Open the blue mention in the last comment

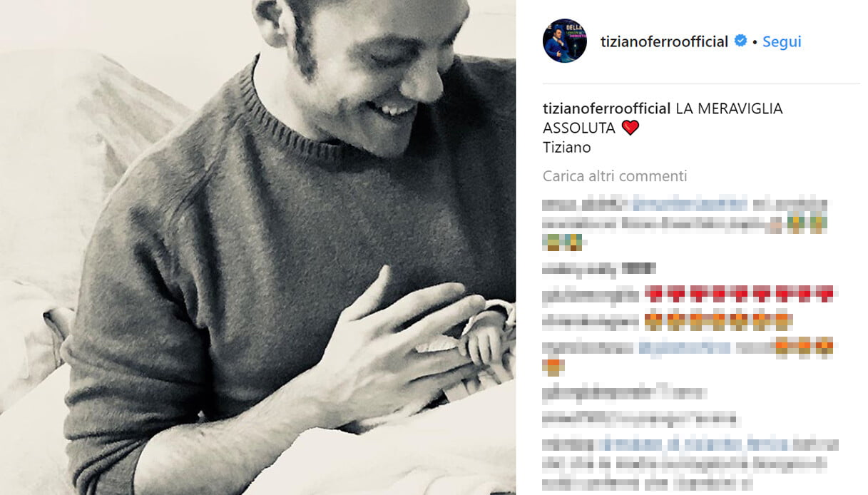[693, 444]
